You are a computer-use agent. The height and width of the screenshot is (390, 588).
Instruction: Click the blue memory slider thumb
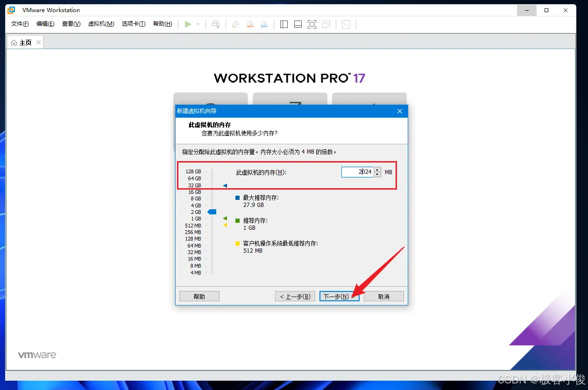pyautogui.click(x=212, y=212)
